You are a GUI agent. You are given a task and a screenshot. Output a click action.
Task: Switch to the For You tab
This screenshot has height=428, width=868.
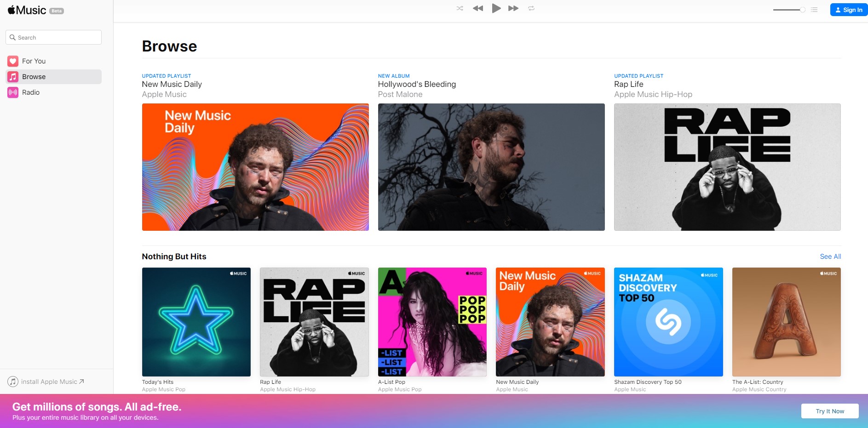click(x=34, y=61)
